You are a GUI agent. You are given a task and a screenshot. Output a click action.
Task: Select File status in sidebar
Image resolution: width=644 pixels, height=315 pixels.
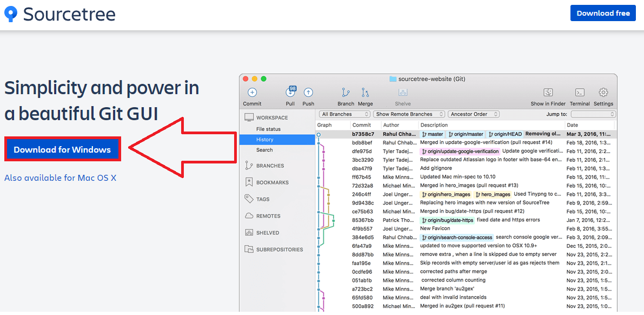click(268, 129)
